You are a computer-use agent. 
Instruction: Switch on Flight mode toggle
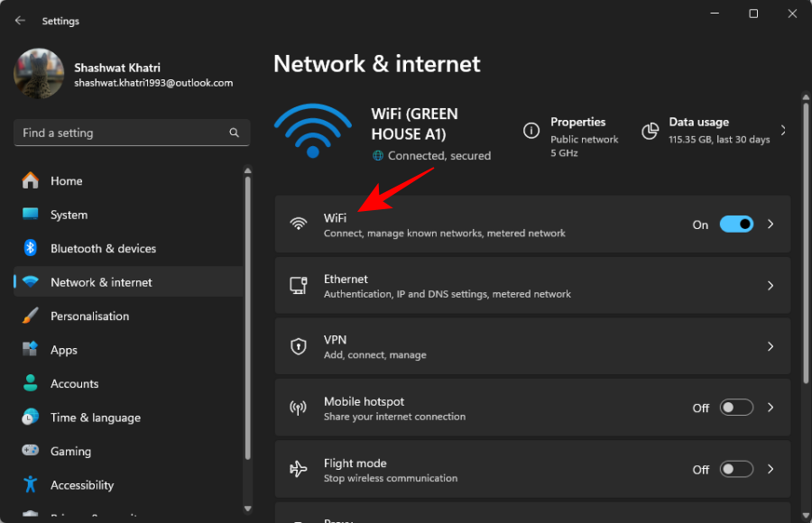point(736,469)
